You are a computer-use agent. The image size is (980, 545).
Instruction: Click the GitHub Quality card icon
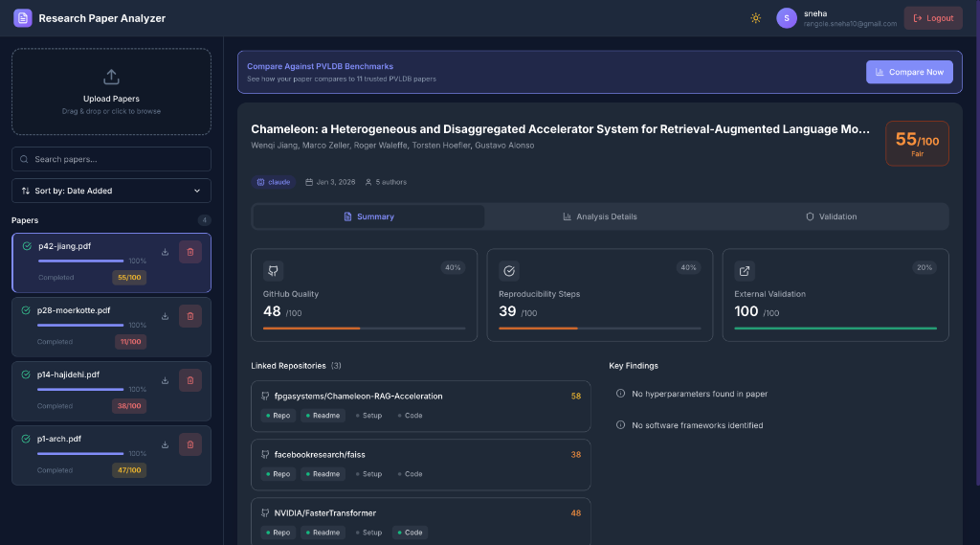point(273,271)
